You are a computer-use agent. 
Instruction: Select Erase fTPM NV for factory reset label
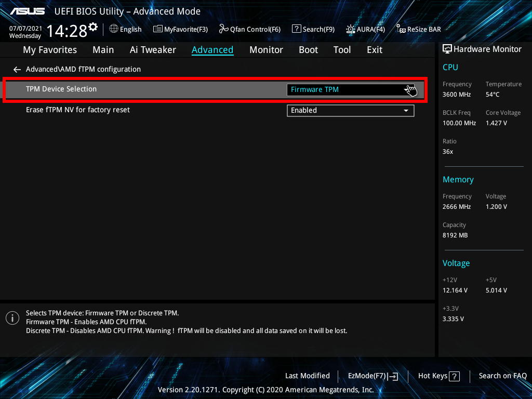pos(78,110)
